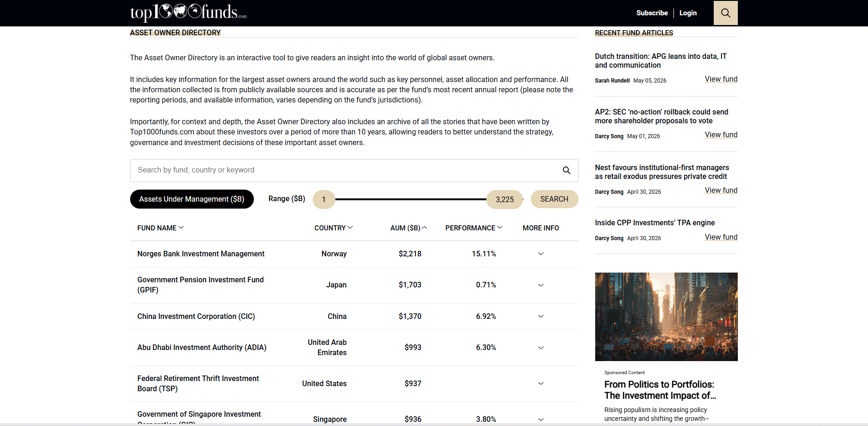Open the Nest favours institutional-first managers article

[x=662, y=172]
